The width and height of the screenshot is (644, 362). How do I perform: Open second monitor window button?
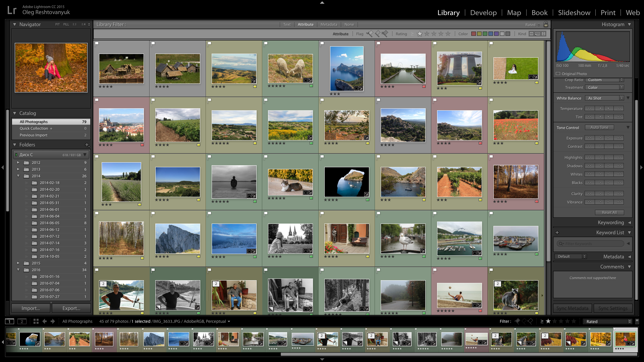(22, 321)
